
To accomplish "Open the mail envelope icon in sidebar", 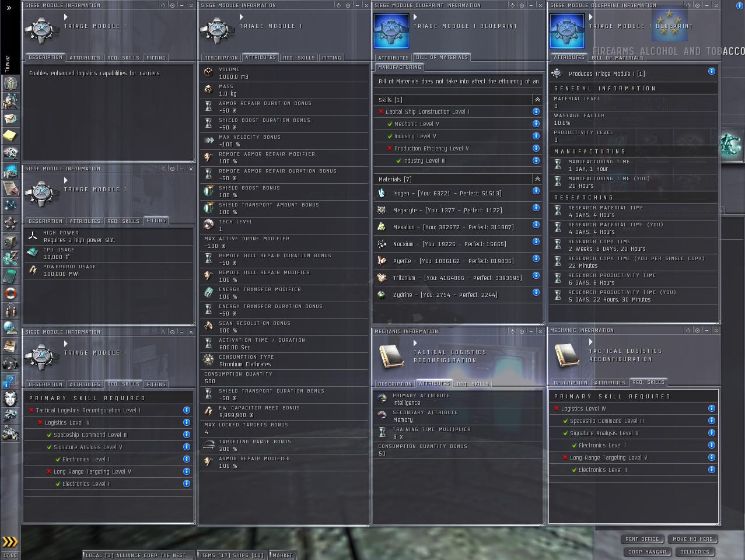I will pos(10,118).
